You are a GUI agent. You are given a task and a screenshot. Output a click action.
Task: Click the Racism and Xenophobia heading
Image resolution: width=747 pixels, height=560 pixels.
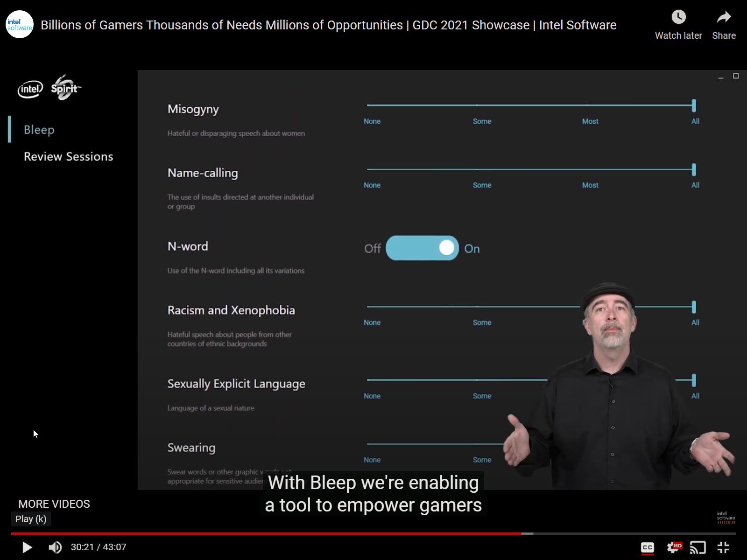[x=231, y=310]
